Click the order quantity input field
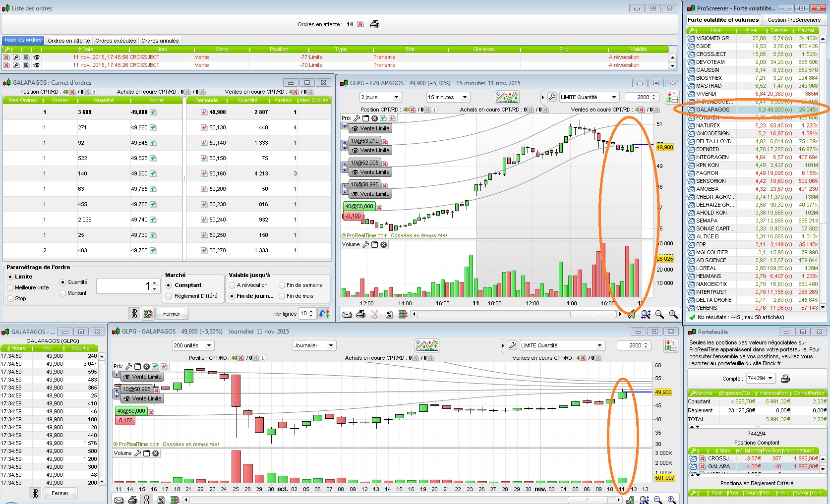This screenshot has width=830, height=504. click(123, 286)
